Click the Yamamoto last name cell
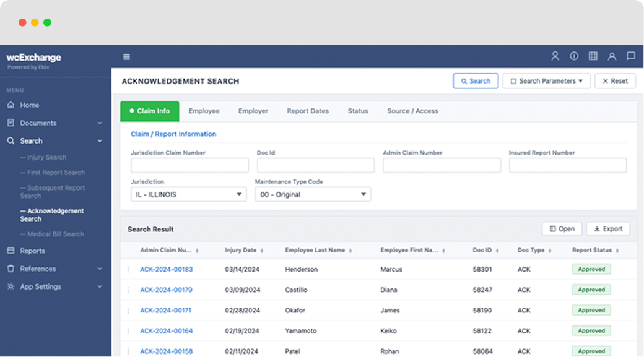The width and height of the screenshot is (644, 357). pyautogui.click(x=301, y=331)
